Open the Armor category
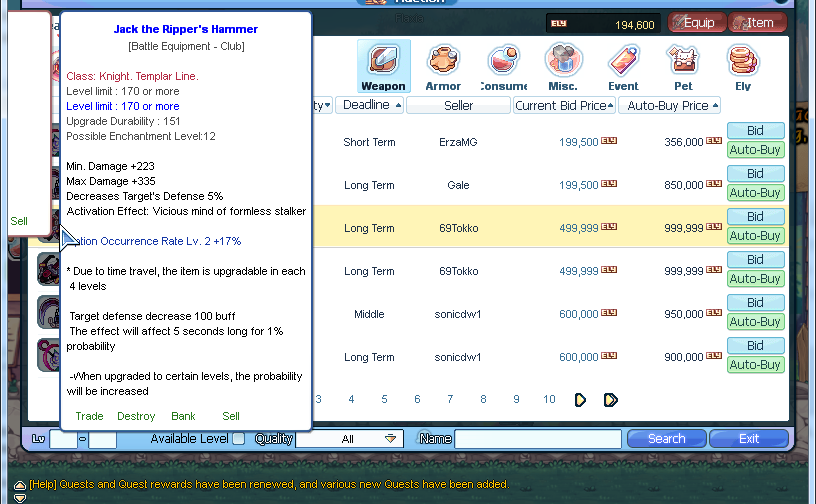The height and width of the screenshot is (504, 816). 443,67
